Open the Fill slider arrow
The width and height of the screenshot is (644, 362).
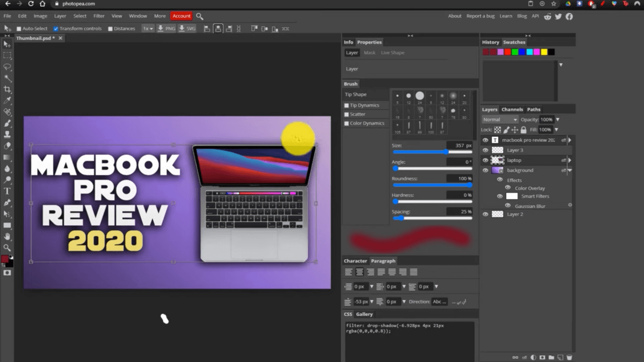pos(556,130)
